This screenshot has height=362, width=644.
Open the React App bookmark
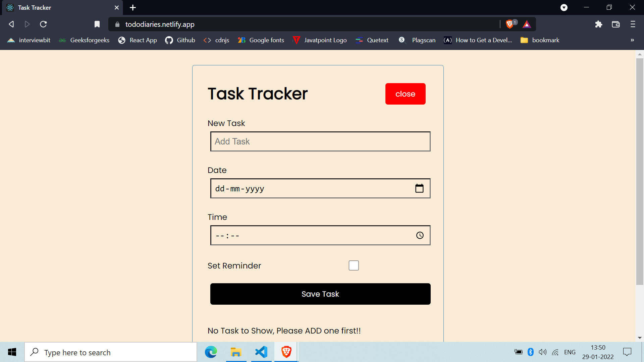coord(138,40)
